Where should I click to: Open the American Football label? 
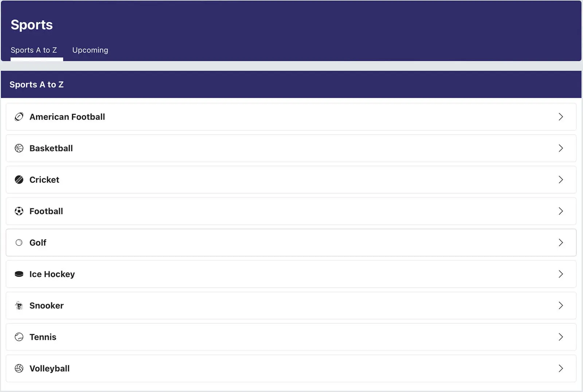tap(67, 117)
